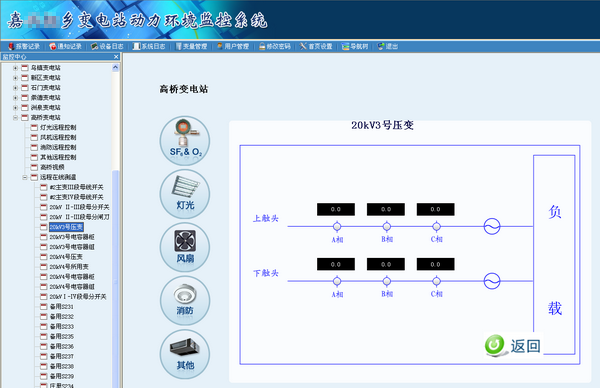Screen dimensions: 600x388
Task: Collapse the 高桥变电站 tree node
Action: click(15, 117)
